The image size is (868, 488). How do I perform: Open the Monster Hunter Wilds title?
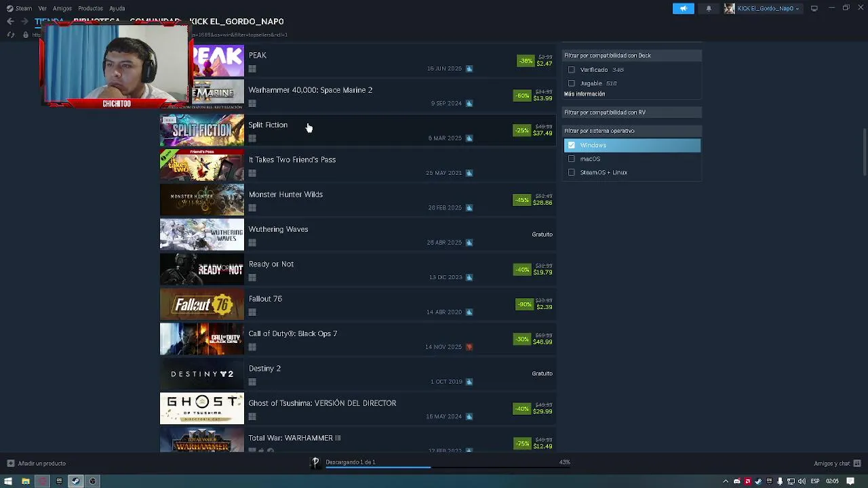(x=285, y=195)
